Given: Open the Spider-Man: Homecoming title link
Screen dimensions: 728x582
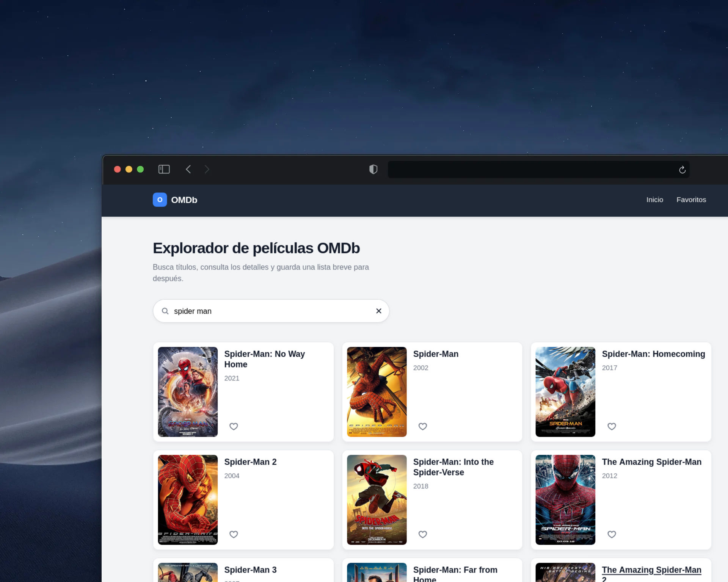Looking at the screenshot, I should click(653, 354).
